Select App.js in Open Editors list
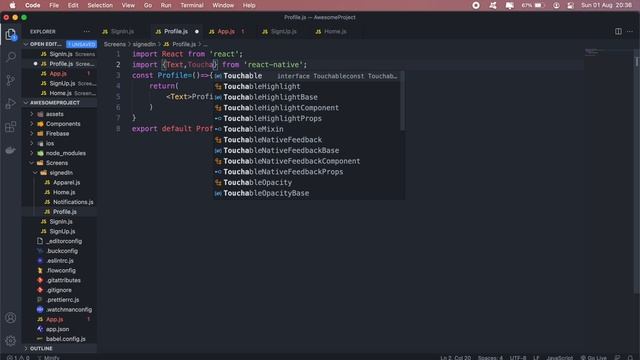Viewport: 640px width, 360px height. tap(59, 73)
